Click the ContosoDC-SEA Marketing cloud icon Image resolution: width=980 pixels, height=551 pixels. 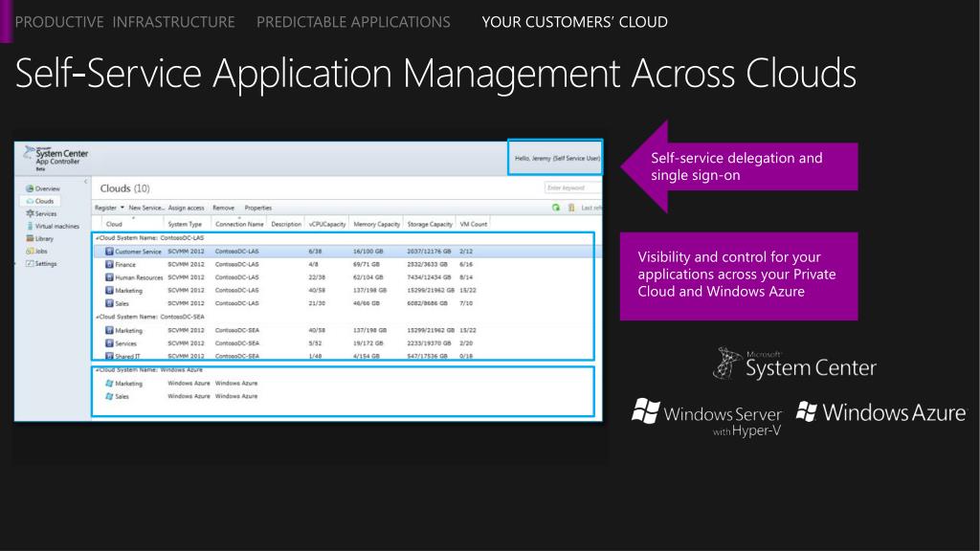click(109, 330)
